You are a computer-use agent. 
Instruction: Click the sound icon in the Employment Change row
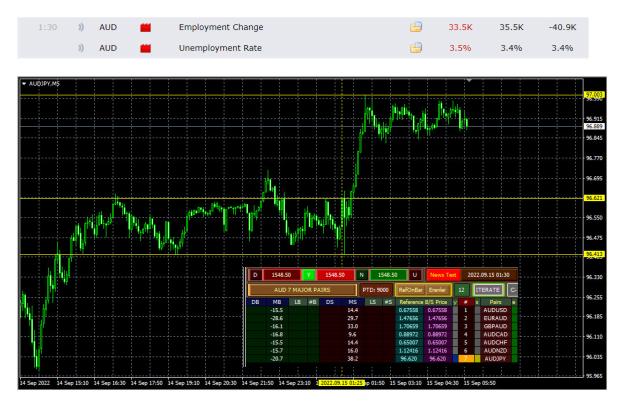(81, 27)
